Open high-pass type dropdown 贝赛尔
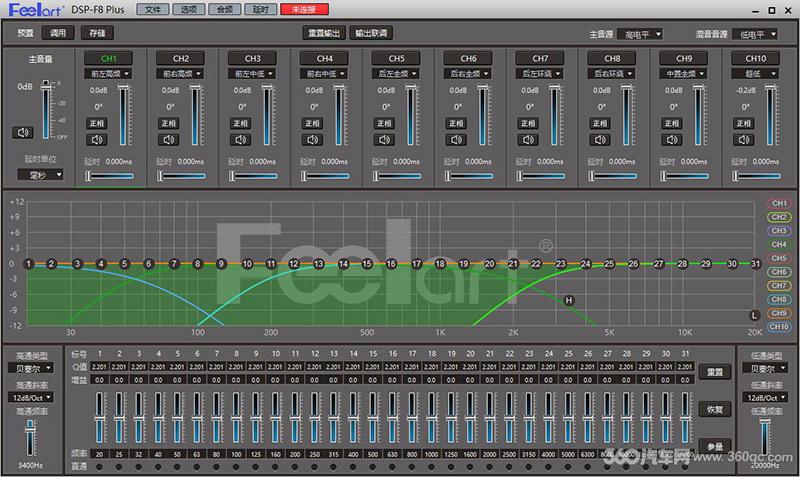Viewport: 800px width, 477px height. pyautogui.click(x=31, y=368)
